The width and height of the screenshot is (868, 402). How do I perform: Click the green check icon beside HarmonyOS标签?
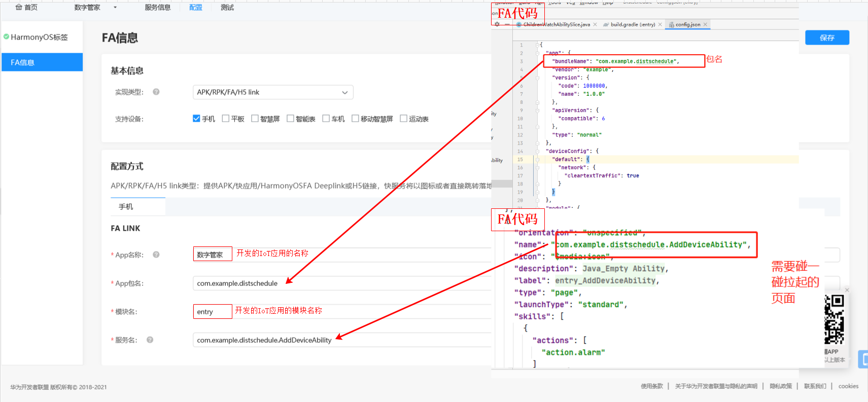(6, 36)
